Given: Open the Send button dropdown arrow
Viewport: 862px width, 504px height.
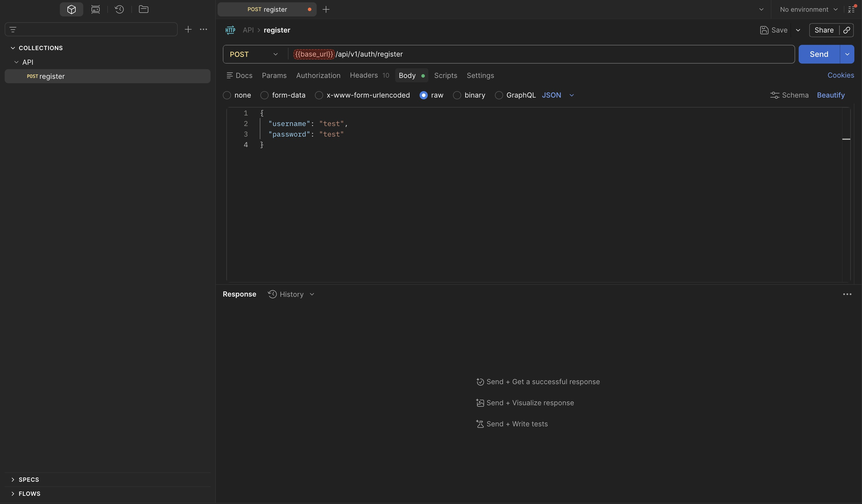Looking at the screenshot, I should tap(847, 55).
